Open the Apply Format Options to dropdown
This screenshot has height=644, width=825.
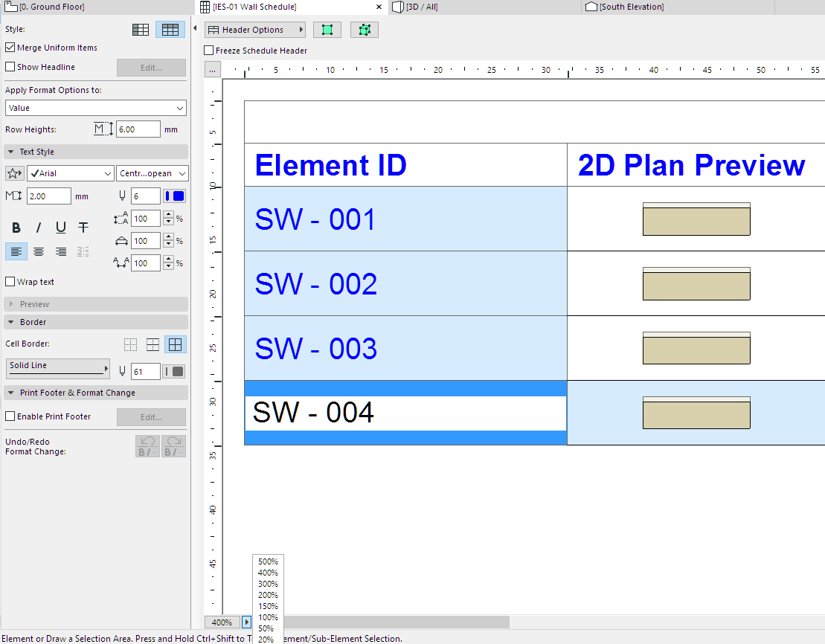click(x=96, y=108)
